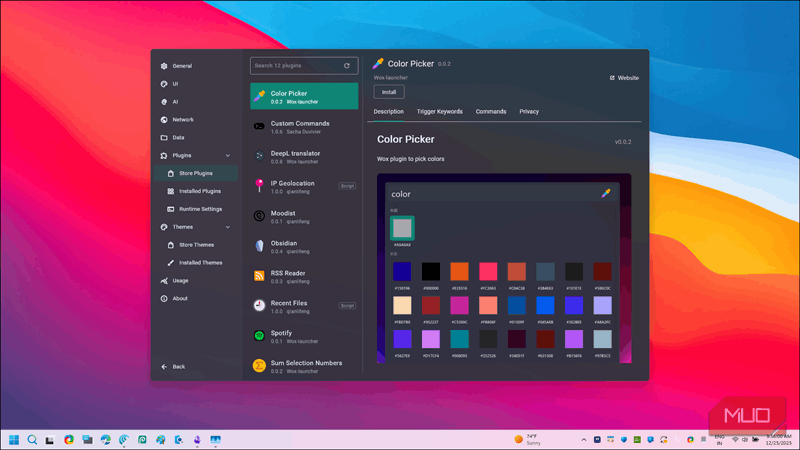Select the Custom Commands terminal icon
This screenshot has width=800, height=450.
point(259,126)
